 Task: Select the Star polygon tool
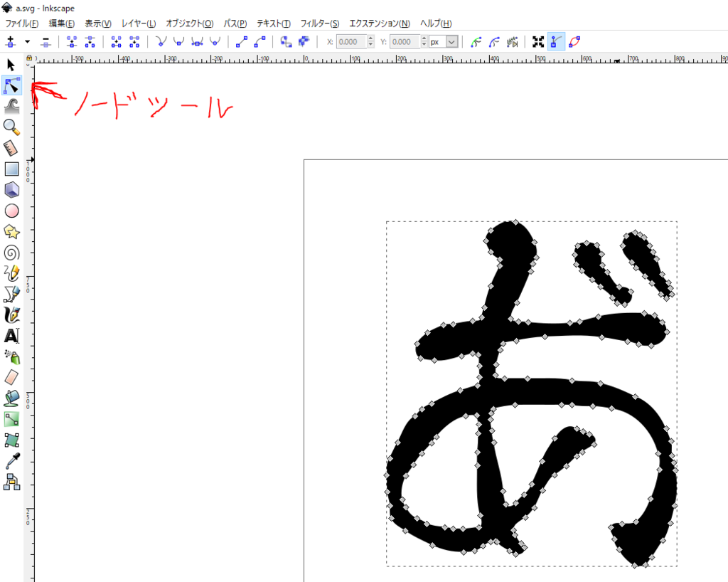pos(11,231)
